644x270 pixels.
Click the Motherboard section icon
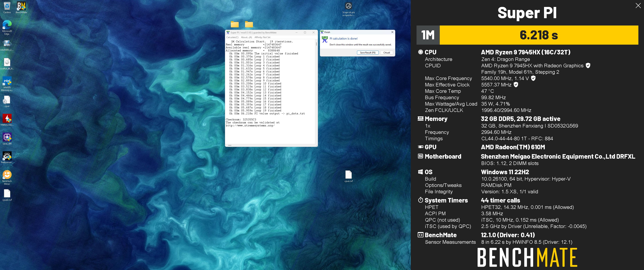(x=420, y=156)
